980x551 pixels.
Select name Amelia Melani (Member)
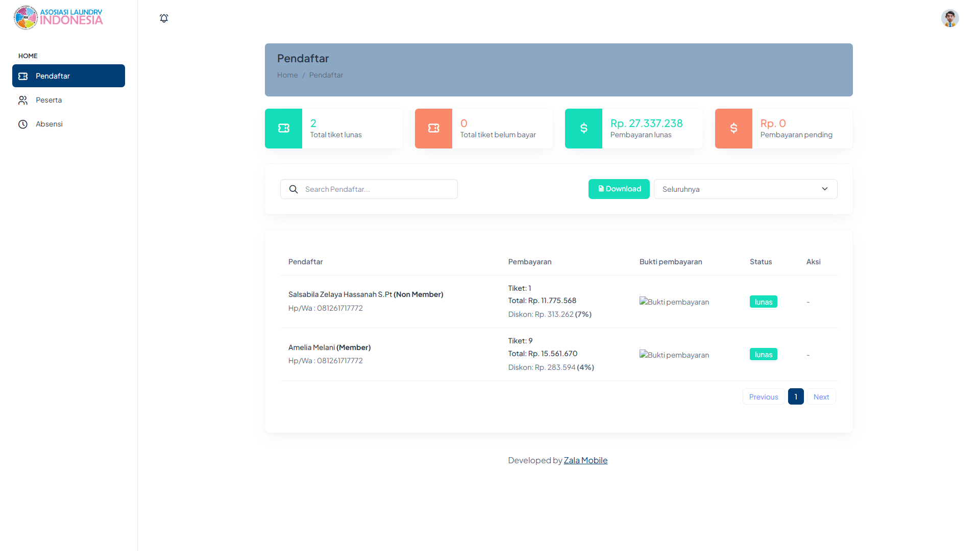[x=329, y=347]
